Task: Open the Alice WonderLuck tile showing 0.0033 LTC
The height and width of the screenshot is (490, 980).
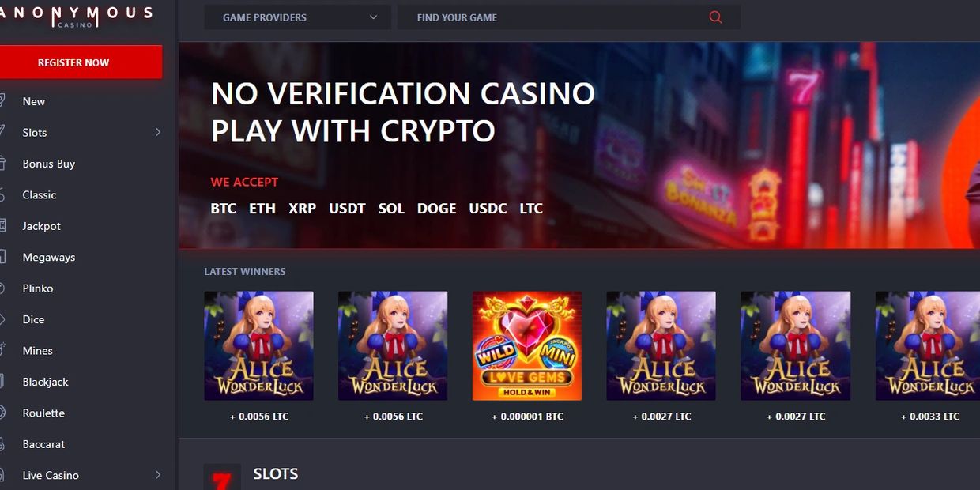Action: 928,346
